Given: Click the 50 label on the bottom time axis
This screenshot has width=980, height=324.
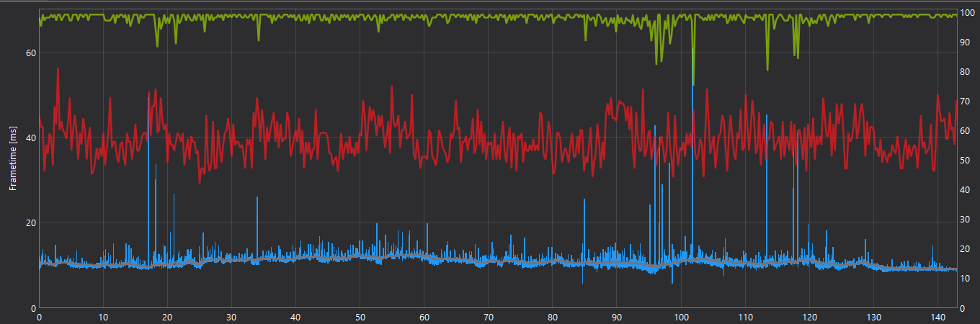Looking at the screenshot, I should coord(360,317).
